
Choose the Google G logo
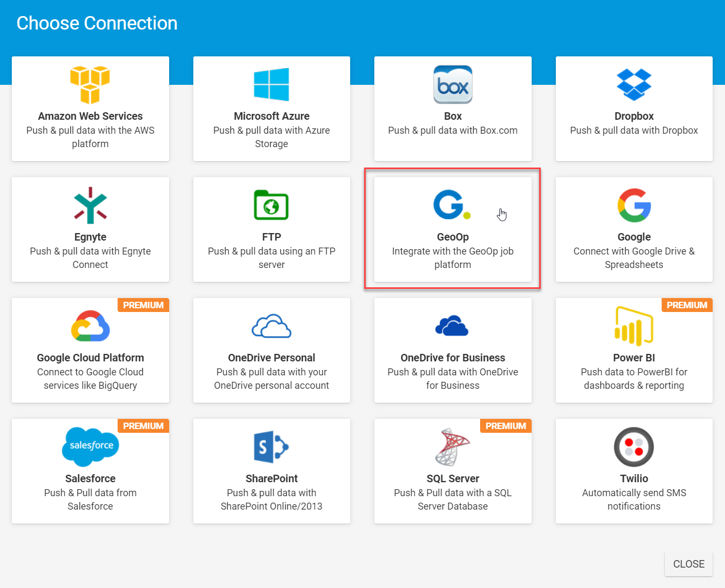[634, 205]
